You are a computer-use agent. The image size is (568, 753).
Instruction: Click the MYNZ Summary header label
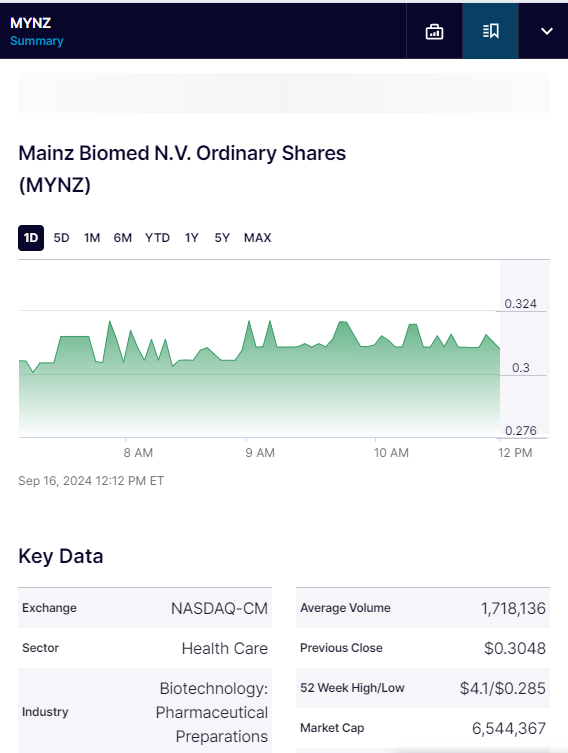pos(36,32)
